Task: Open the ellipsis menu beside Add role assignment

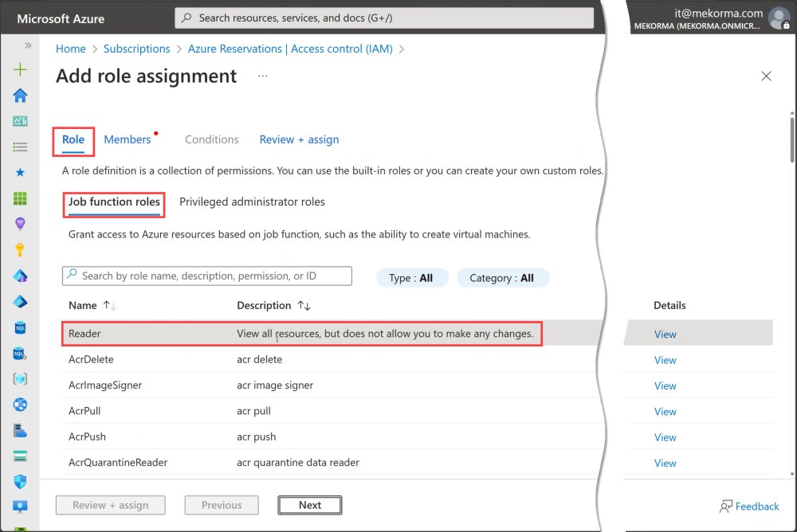Action: pos(262,76)
